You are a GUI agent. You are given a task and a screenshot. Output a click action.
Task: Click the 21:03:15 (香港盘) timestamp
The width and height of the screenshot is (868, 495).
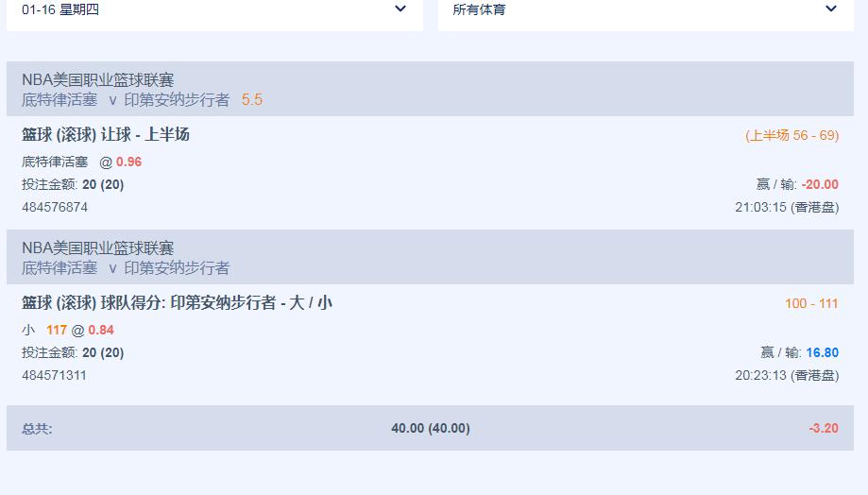point(787,207)
